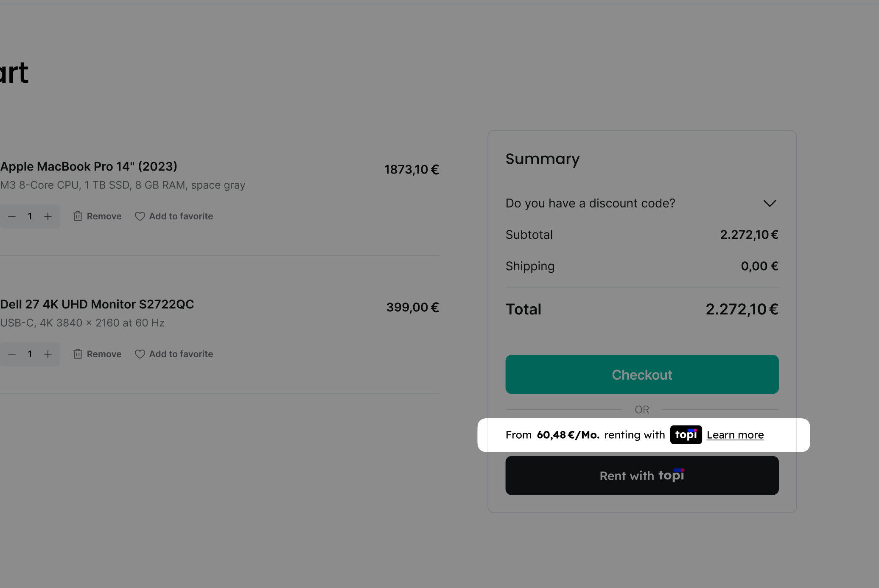The image size is (879, 588).
Task: Click the topi logo badge
Action: pyautogui.click(x=686, y=435)
